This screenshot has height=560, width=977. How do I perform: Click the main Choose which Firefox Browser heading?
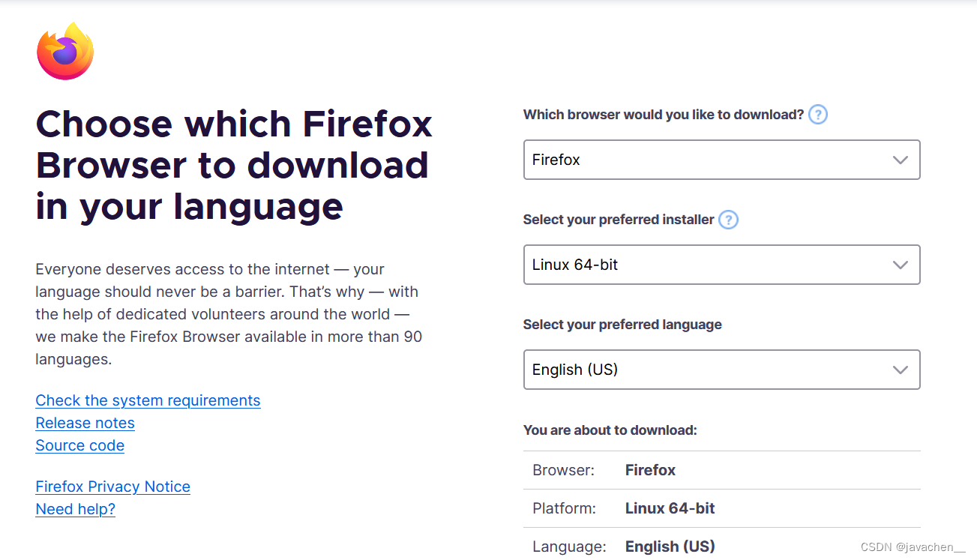click(234, 165)
